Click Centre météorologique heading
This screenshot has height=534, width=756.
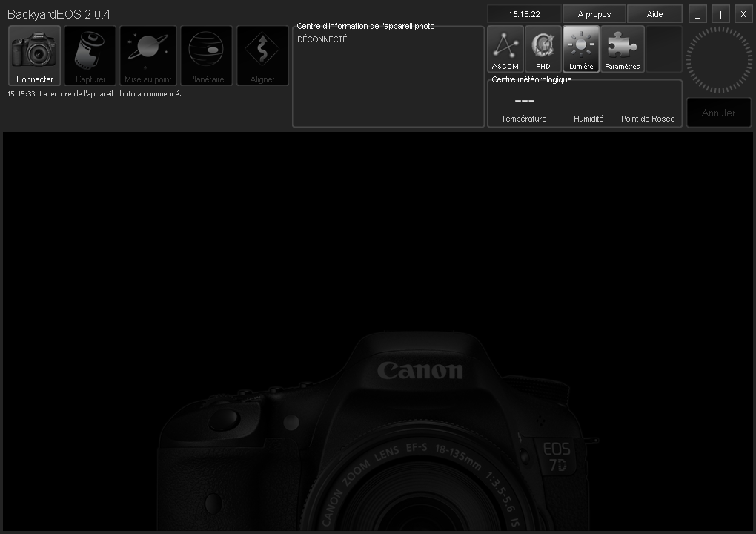(531, 79)
